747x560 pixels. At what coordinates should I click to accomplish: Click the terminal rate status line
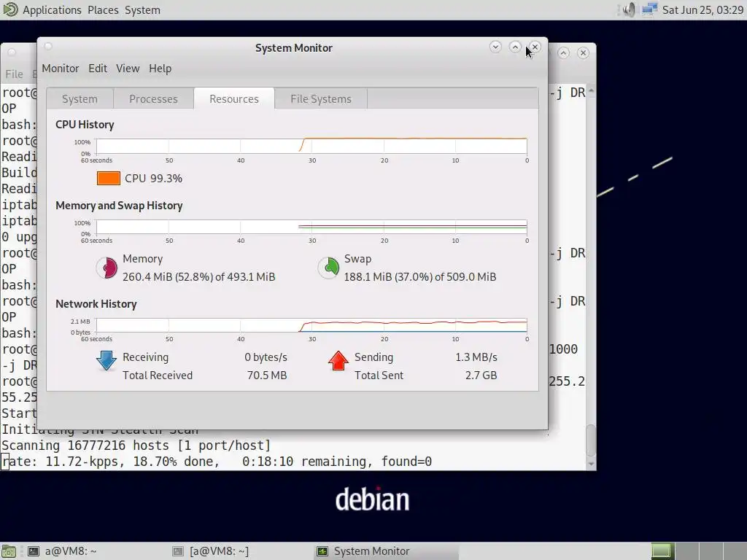tap(217, 462)
